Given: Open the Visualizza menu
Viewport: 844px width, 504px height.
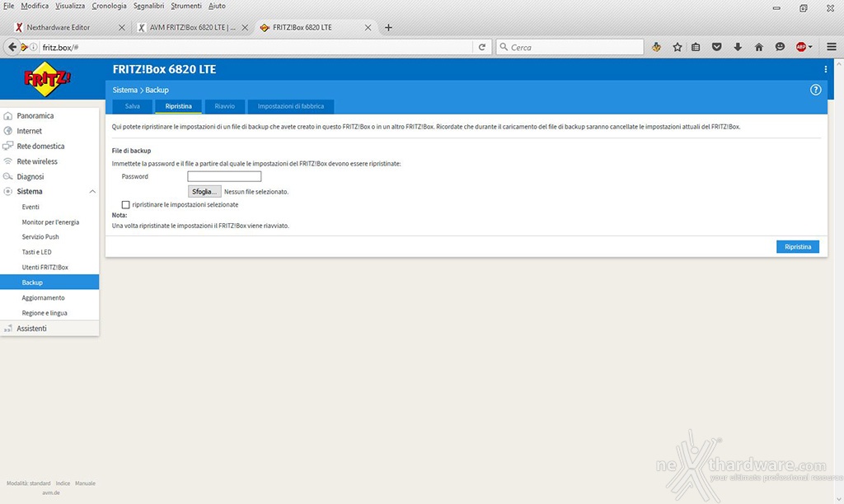Looking at the screenshot, I should 70,6.
